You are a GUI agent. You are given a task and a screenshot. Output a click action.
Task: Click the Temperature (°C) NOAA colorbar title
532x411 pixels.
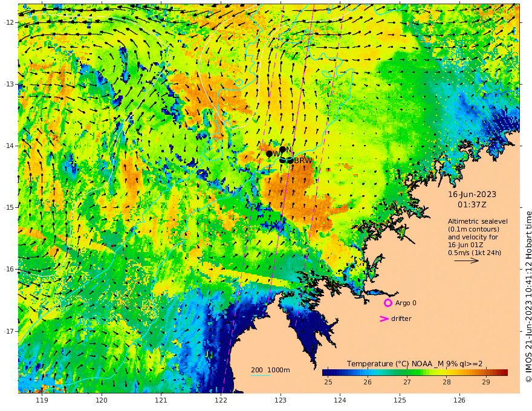[x=415, y=364]
